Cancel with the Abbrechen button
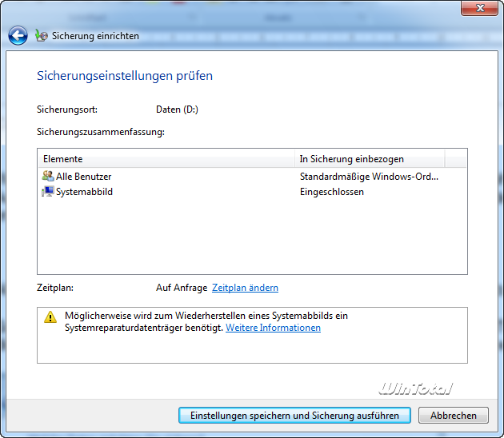 (x=454, y=415)
